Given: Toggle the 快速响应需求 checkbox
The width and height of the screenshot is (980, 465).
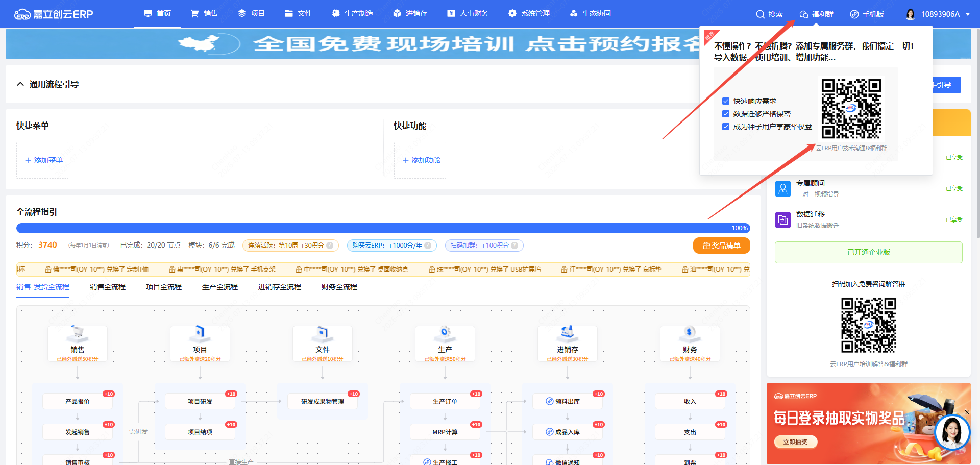Looking at the screenshot, I should [x=726, y=101].
